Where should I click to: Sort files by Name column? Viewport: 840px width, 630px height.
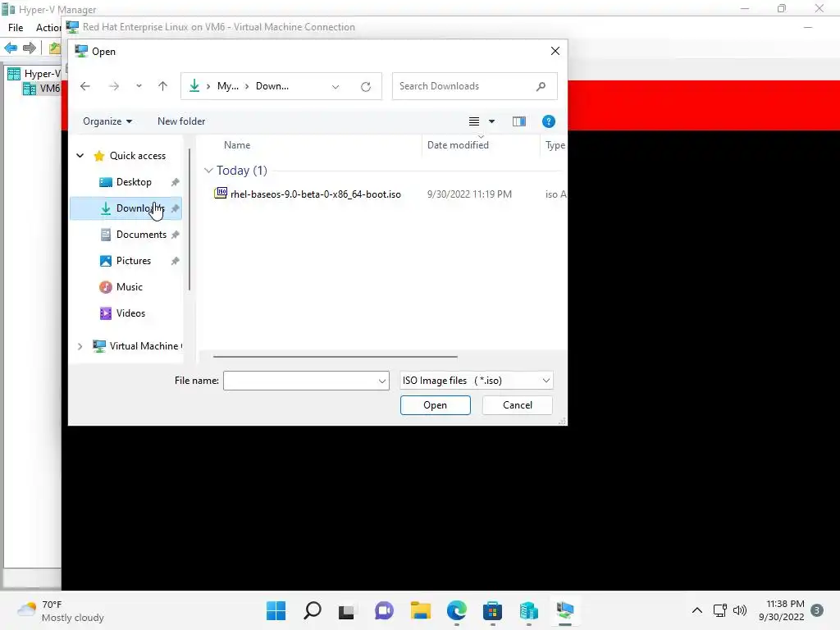237,145
